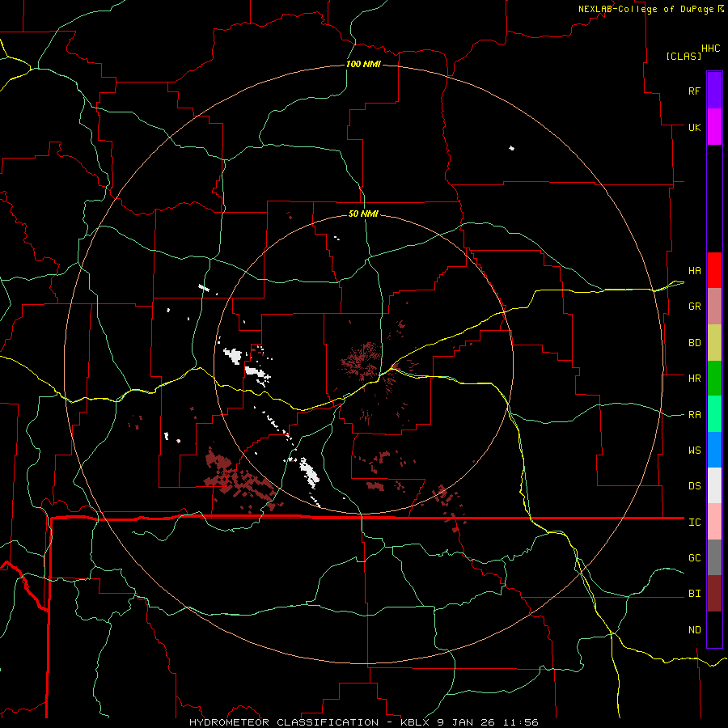Click the 'IC' legend label

pyautogui.click(x=695, y=523)
